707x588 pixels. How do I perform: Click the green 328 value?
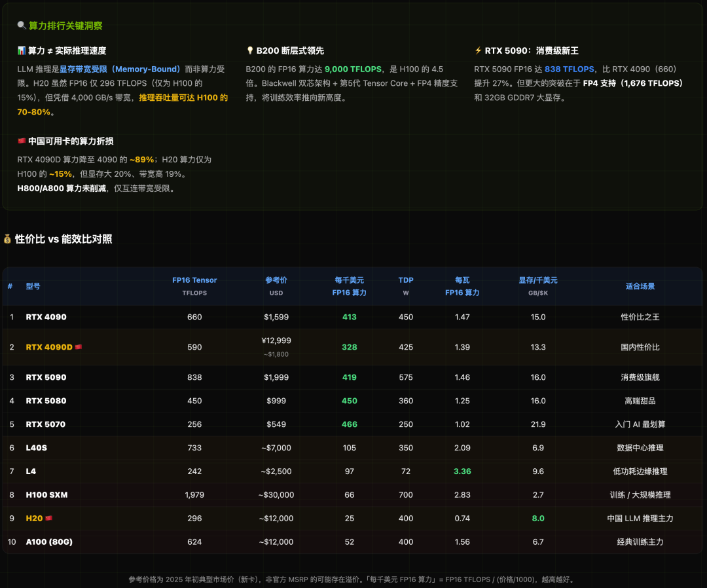coord(349,347)
